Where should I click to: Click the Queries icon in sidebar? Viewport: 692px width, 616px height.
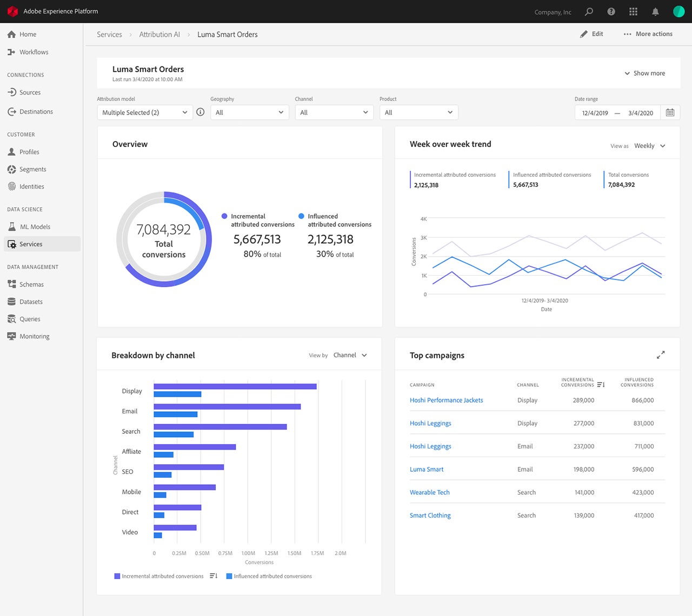11,319
